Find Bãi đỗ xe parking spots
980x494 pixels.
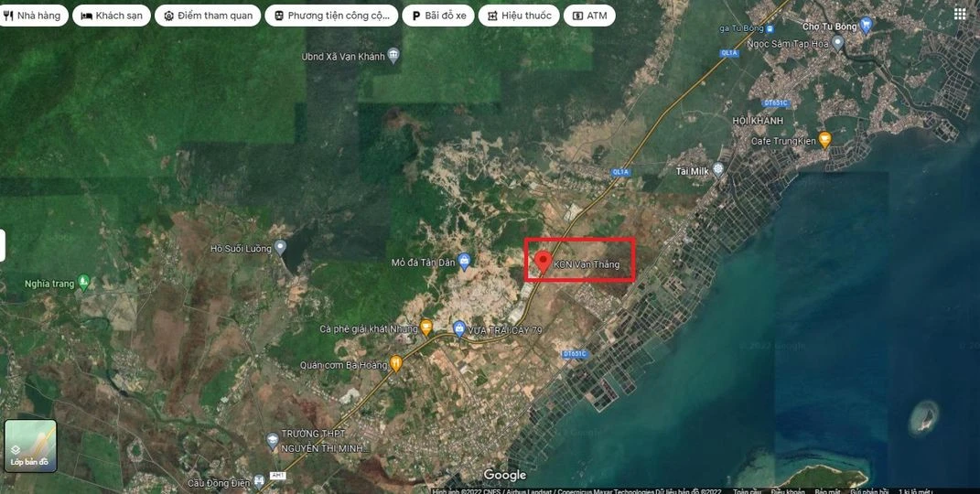438,16
